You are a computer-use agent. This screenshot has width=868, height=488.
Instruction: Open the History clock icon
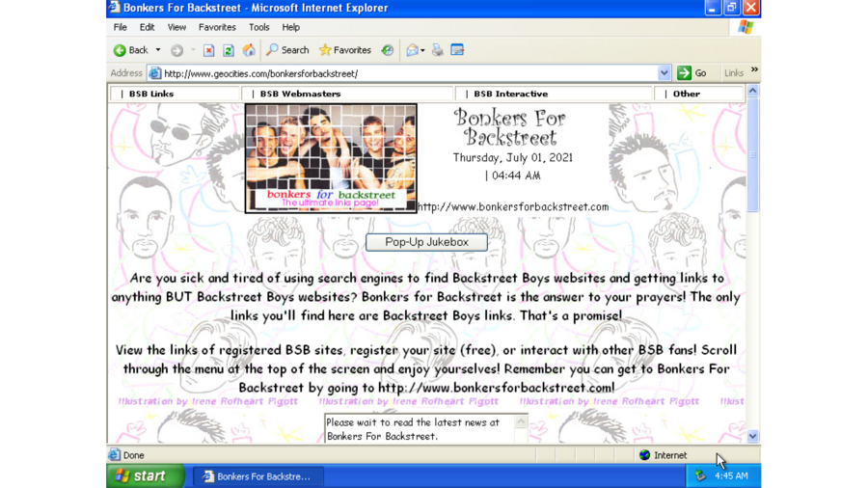point(387,50)
